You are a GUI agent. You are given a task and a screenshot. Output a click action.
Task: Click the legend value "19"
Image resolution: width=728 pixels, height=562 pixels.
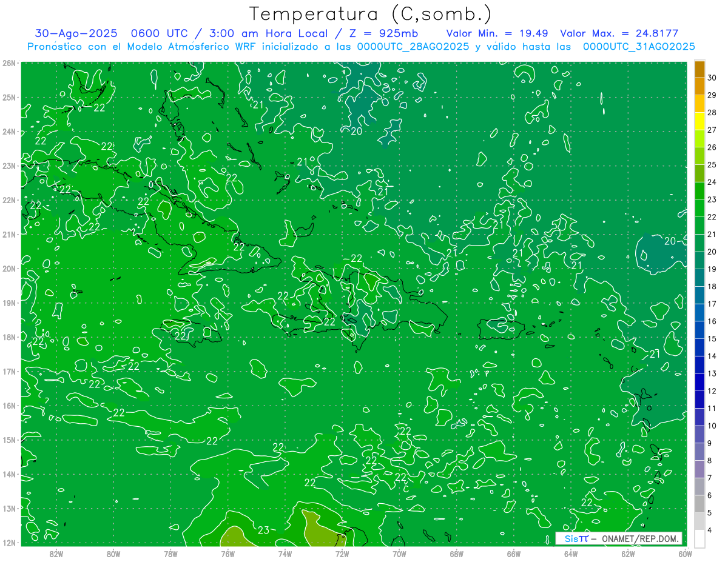coord(712,269)
